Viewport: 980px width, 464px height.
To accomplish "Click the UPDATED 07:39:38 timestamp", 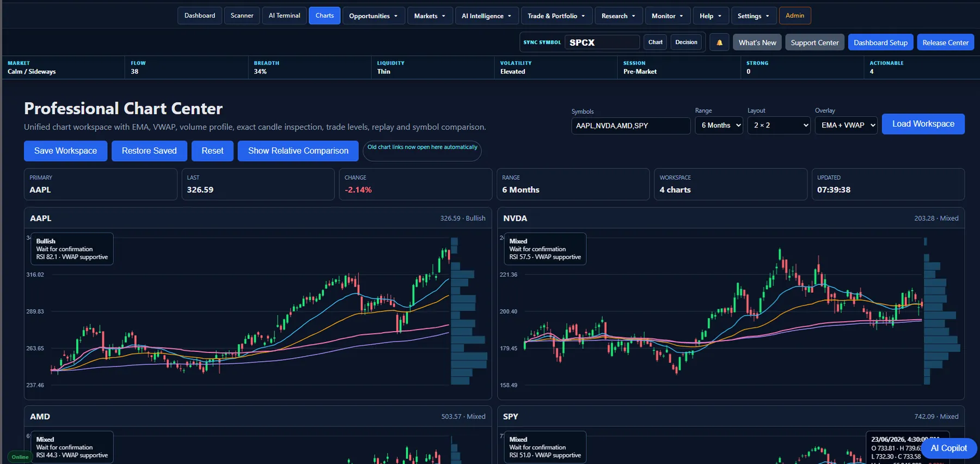I will (x=834, y=190).
